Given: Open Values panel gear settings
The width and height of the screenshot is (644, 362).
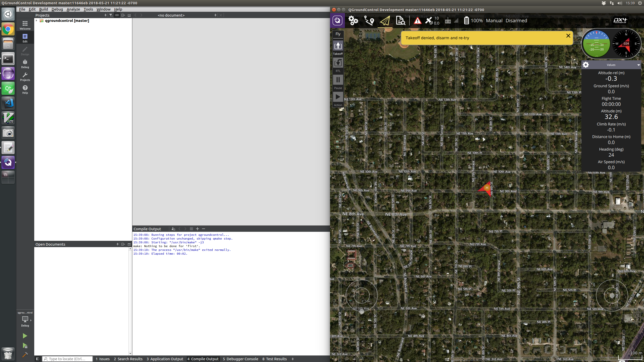Looking at the screenshot, I should click(x=586, y=65).
